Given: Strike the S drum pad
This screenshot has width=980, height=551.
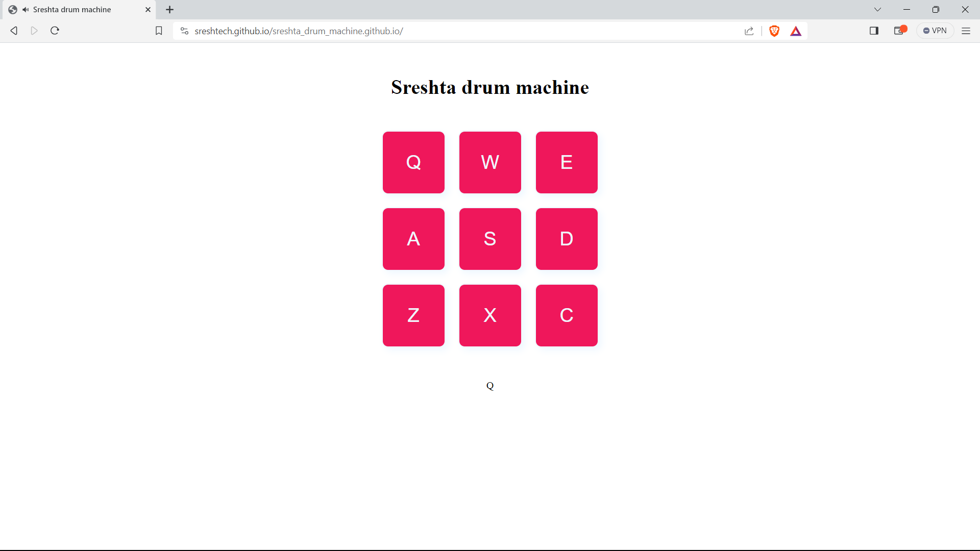Looking at the screenshot, I should click(490, 239).
